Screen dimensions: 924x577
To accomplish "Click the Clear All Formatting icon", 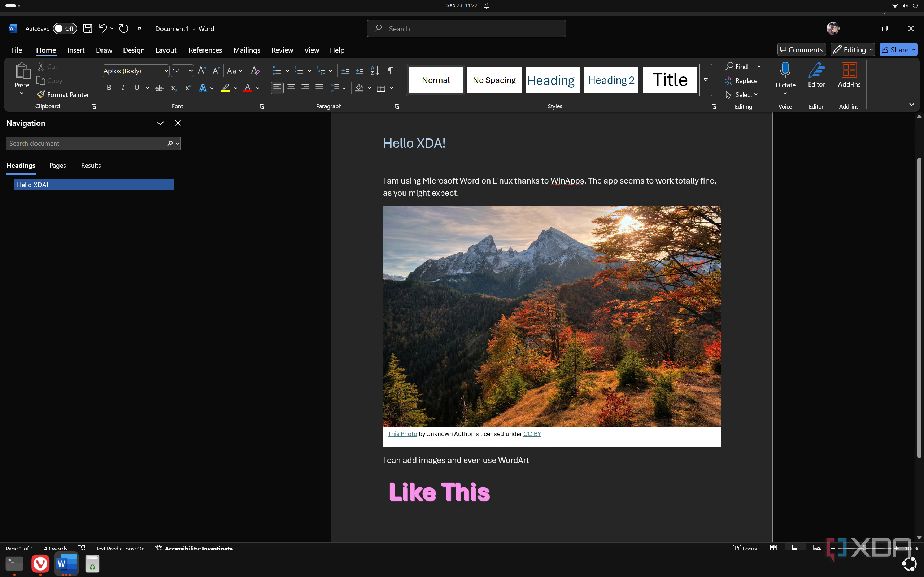I will [256, 71].
